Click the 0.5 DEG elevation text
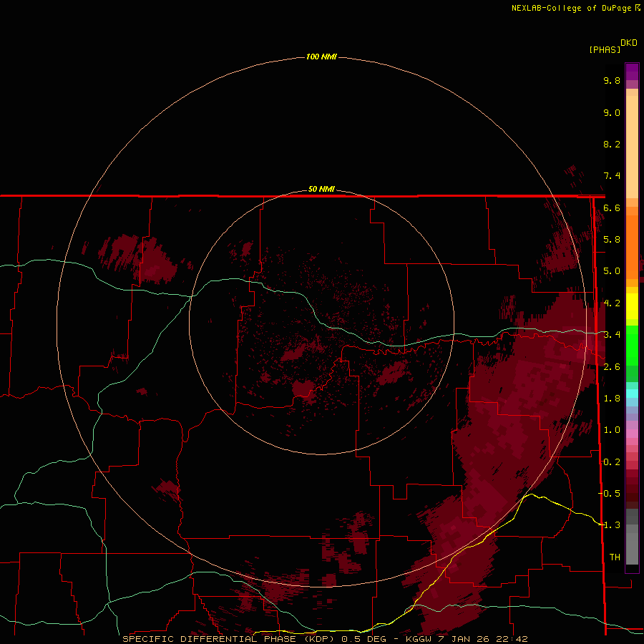Viewport: 644px width, 644px height. [x=363, y=639]
